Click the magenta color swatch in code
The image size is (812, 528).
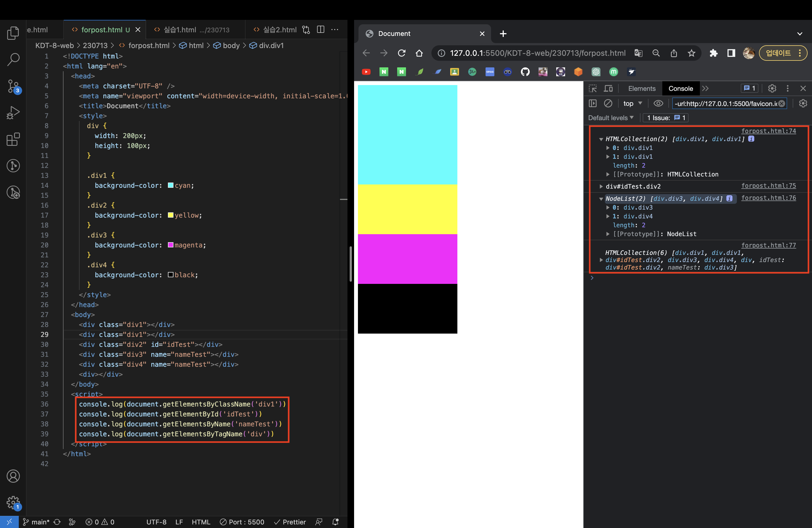pyautogui.click(x=171, y=245)
